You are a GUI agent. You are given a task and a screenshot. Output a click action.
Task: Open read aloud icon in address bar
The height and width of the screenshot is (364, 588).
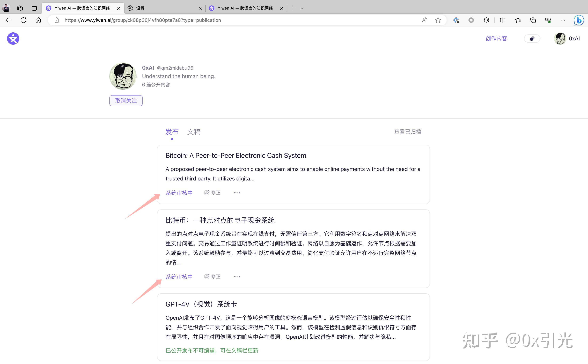pos(425,20)
